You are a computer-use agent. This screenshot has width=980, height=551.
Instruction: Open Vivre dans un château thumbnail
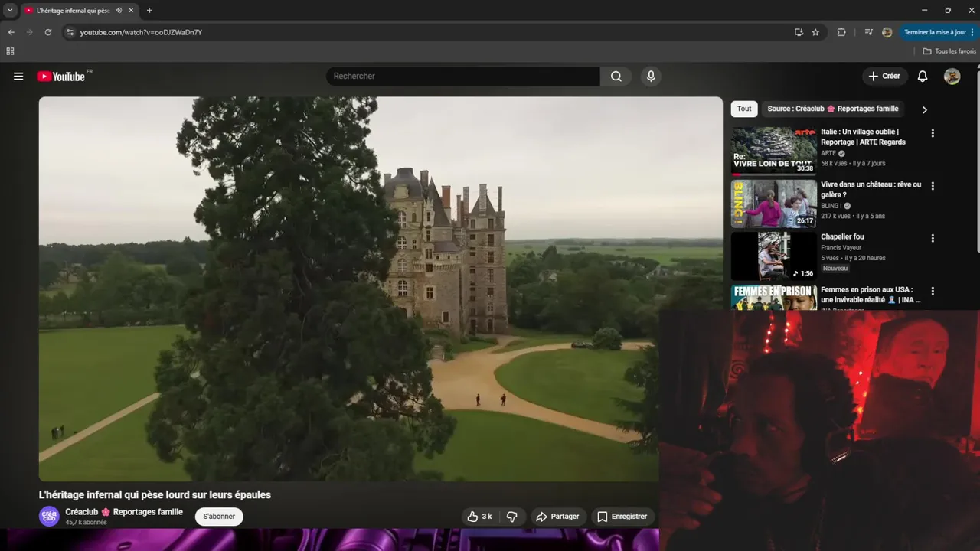coord(773,204)
